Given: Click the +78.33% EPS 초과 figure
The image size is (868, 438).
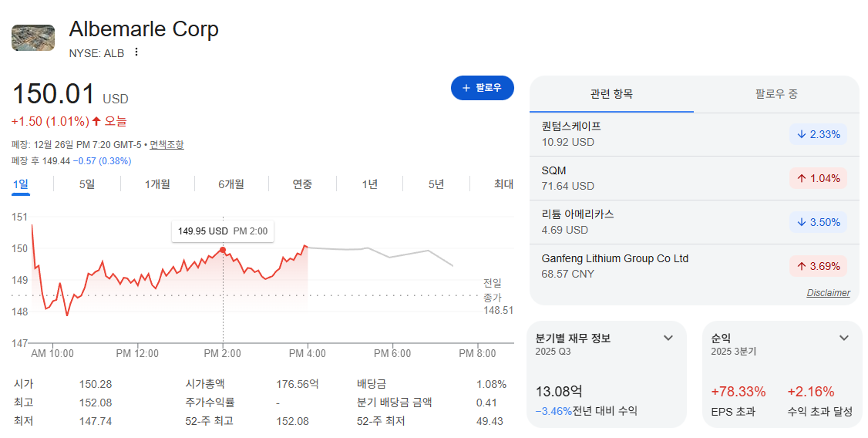Looking at the screenshot, I should 738,392.
